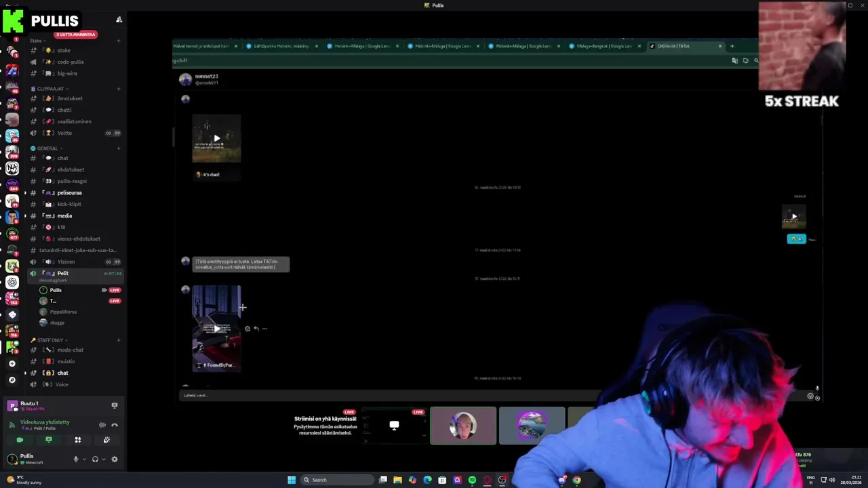Image resolution: width=868 pixels, height=488 pixels.
Task: Mute the microphone
Action: click(x=76, y=459)
